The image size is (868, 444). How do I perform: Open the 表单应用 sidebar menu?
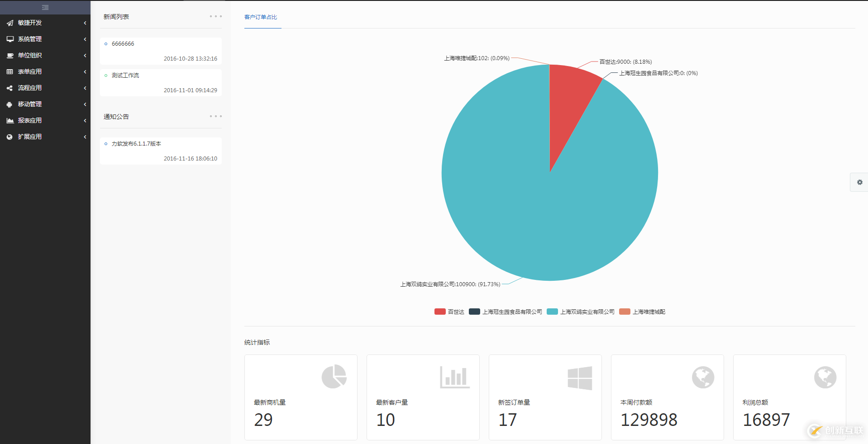pyautogui.click(x=45, y=72)
